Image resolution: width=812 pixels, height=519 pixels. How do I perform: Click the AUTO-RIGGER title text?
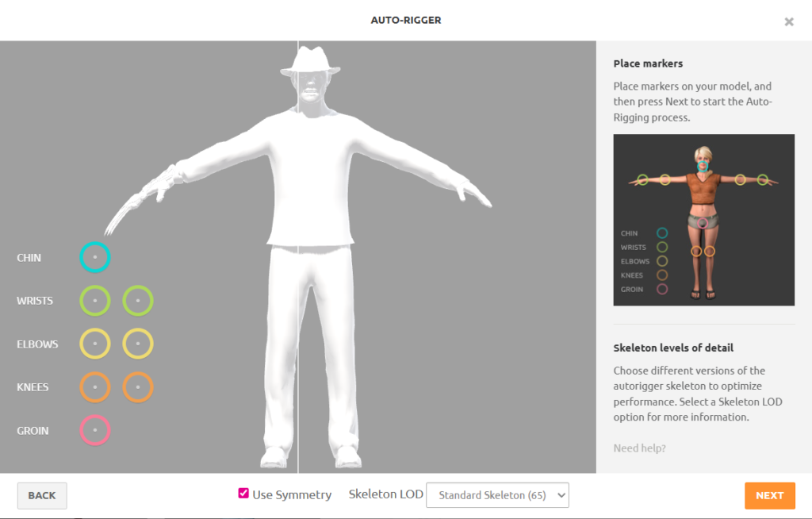[x=406, y=20]
